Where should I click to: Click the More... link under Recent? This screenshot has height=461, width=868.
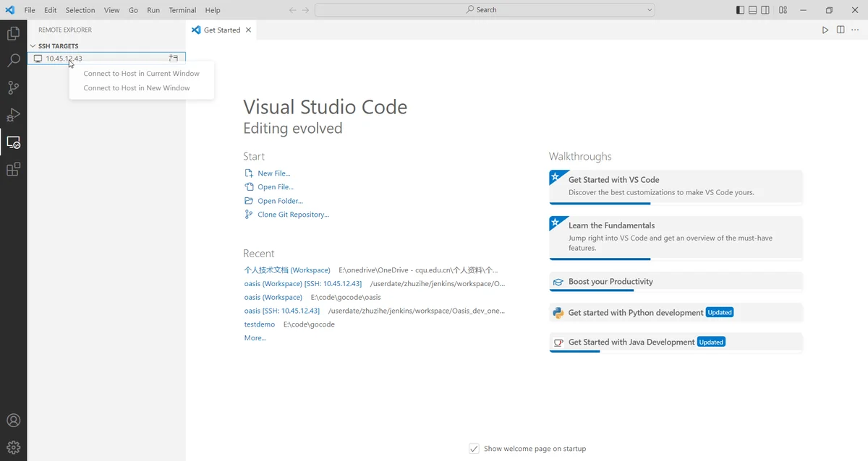click(255, 338)
